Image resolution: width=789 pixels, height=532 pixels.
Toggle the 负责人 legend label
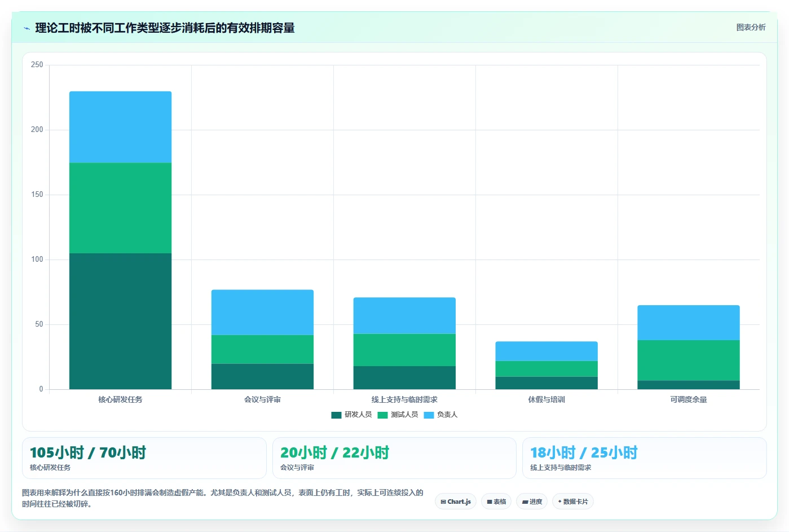[447, 415]
